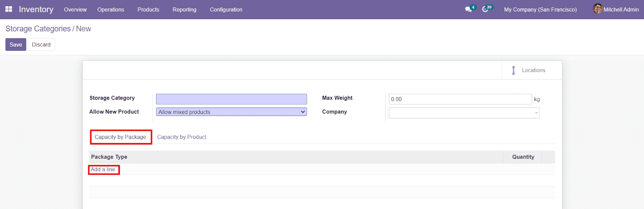Image resolution: width=644 pixels, height=209 pixels.
Task: Open the Company dropdown field
Action: click(464, 113)
